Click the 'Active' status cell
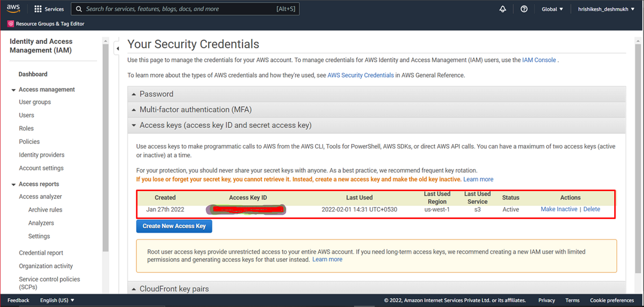Viewport: 644px width, 307px height. tap(511, 209)
